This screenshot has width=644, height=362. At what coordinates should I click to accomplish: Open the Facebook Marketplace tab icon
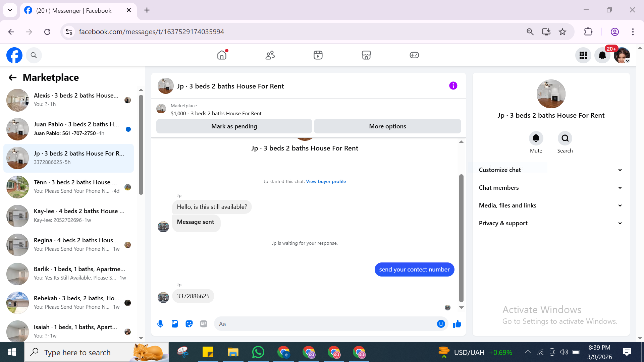pos(366,55)
